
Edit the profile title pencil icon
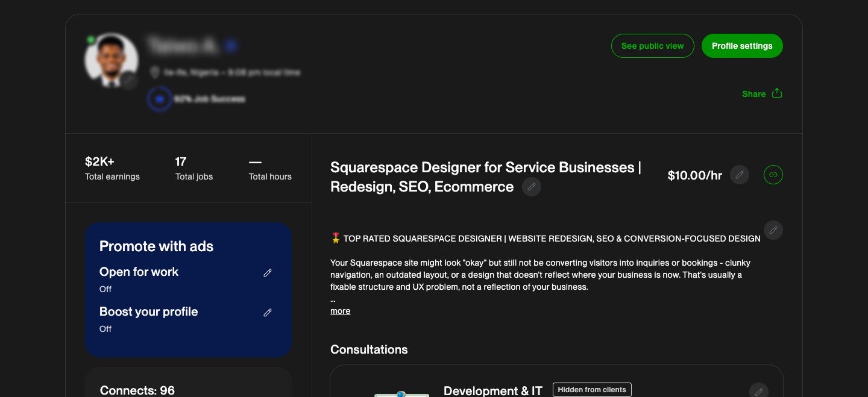[x=532, y=187]
